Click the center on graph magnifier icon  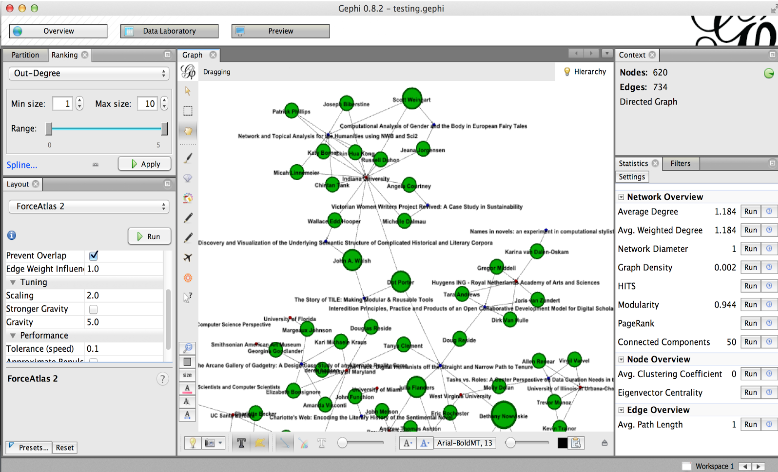188,348
